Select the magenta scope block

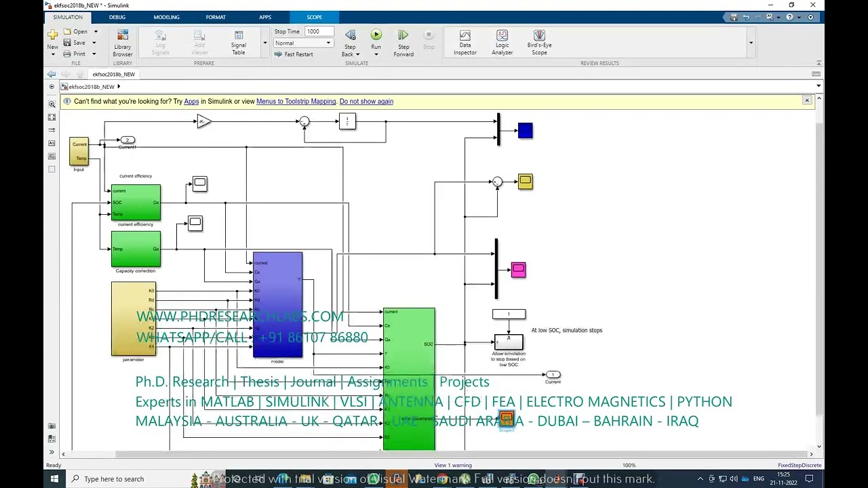click(x=518, y=270)
